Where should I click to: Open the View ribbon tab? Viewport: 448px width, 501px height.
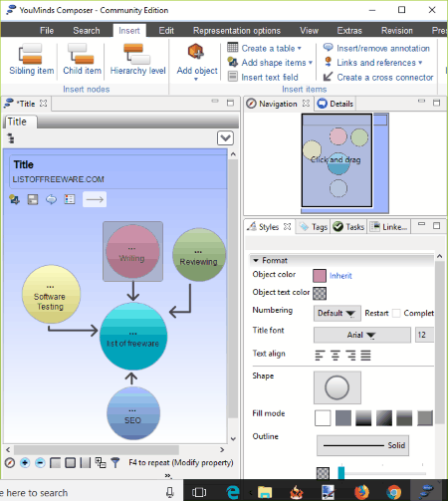[309, 31]
